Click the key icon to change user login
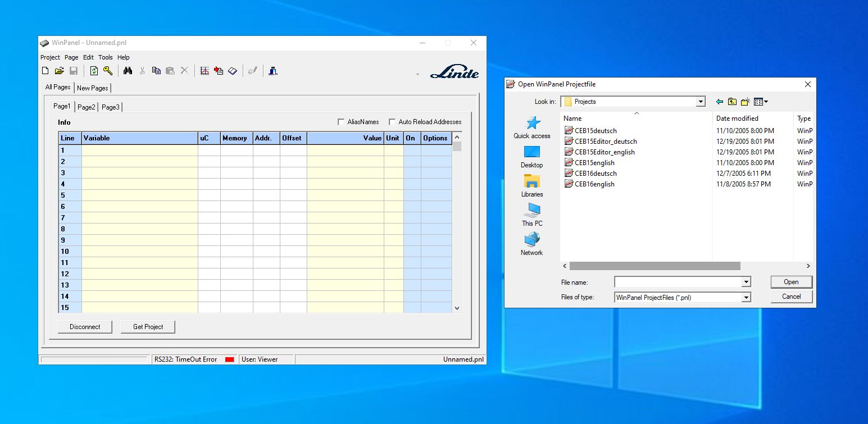This screenshot has height=424, width=868. coord(107,70)
